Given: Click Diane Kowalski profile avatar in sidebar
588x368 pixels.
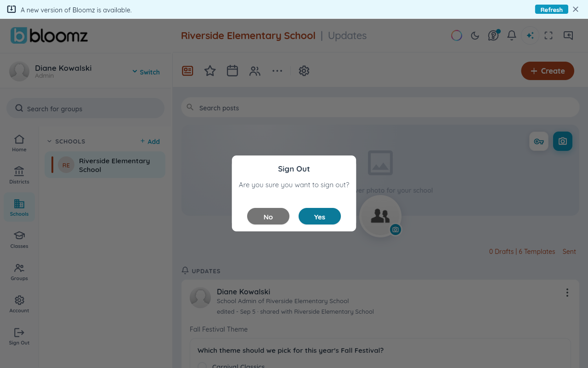Looking at the screenshot, I should tap(19, 71).
